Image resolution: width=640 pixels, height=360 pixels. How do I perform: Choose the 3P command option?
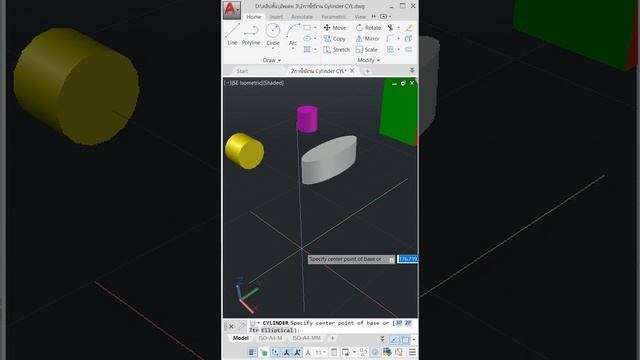point(398,323)
